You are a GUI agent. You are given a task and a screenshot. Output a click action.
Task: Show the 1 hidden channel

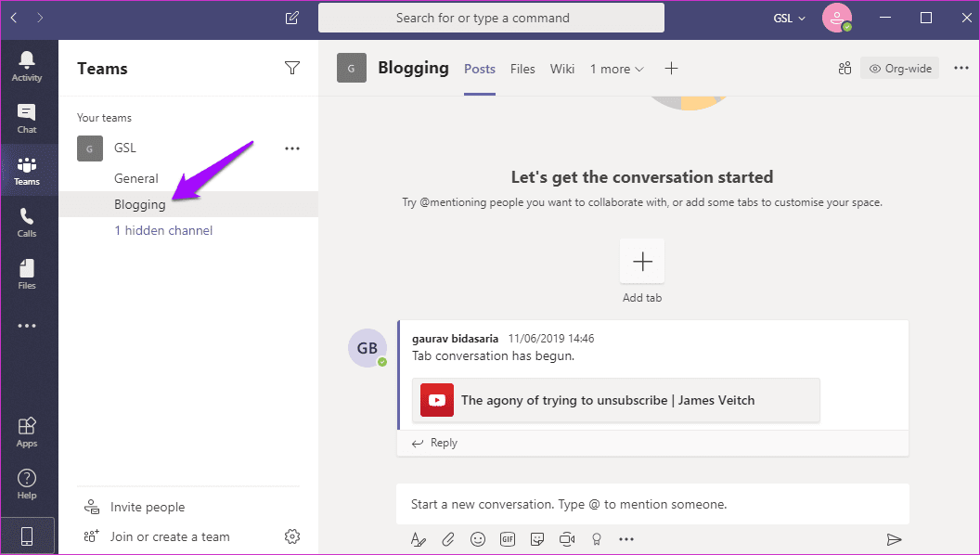(x=163, y=230)
